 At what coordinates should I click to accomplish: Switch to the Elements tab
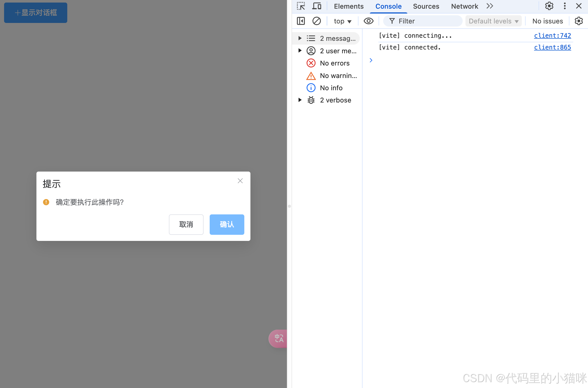coord(349,6)
